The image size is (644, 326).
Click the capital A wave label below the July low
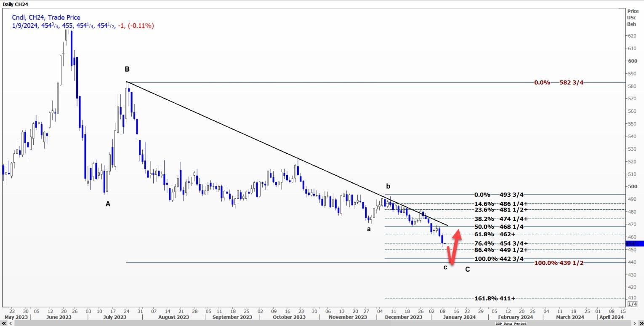tap(108, 204)
